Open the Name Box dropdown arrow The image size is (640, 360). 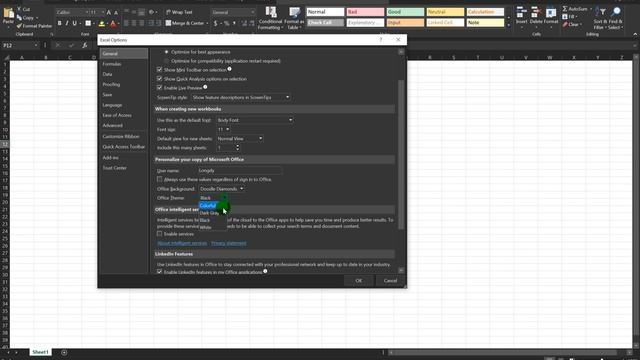(36, 45)
